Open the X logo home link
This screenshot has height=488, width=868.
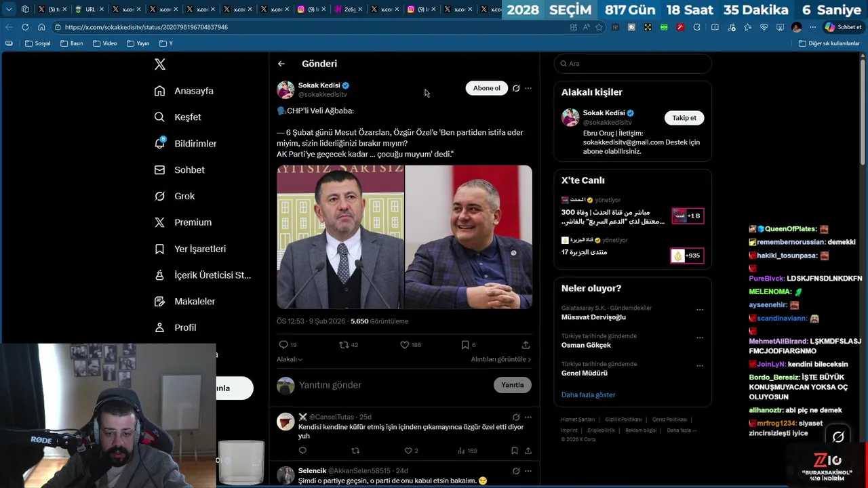pyautogui.click(x=159, y=64)
